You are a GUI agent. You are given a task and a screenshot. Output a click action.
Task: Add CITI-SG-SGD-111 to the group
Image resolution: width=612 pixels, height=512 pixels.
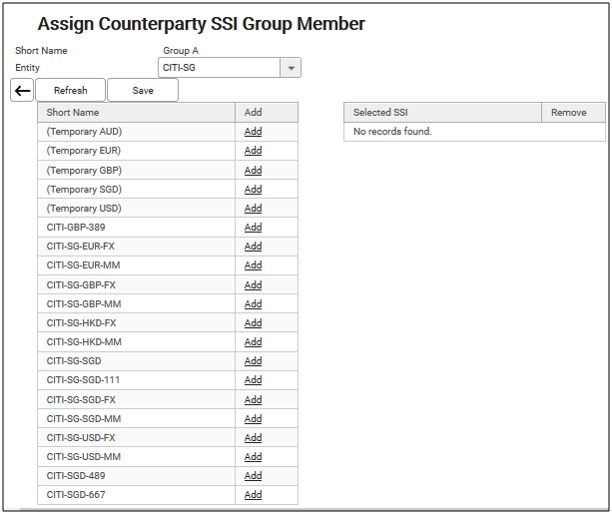tap(253, 380)
